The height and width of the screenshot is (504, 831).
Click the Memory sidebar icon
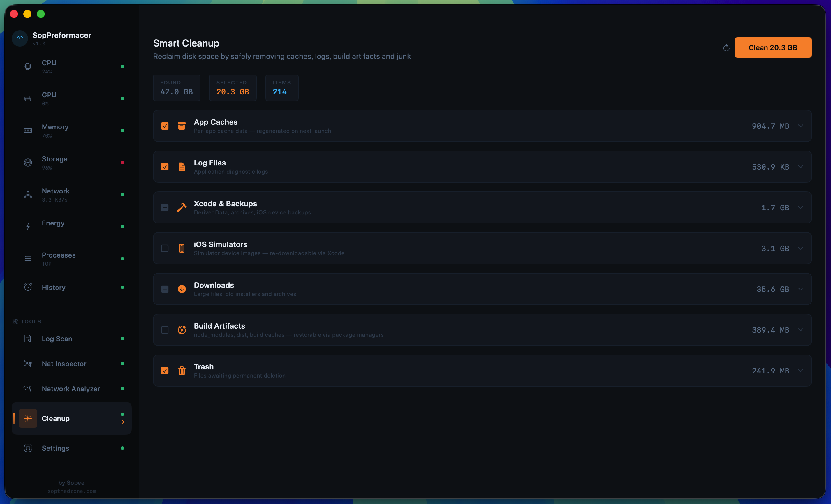coord(28,131)
